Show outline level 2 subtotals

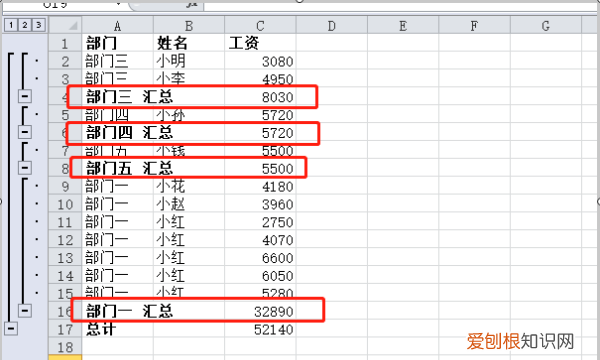click(x=25, y=25)
